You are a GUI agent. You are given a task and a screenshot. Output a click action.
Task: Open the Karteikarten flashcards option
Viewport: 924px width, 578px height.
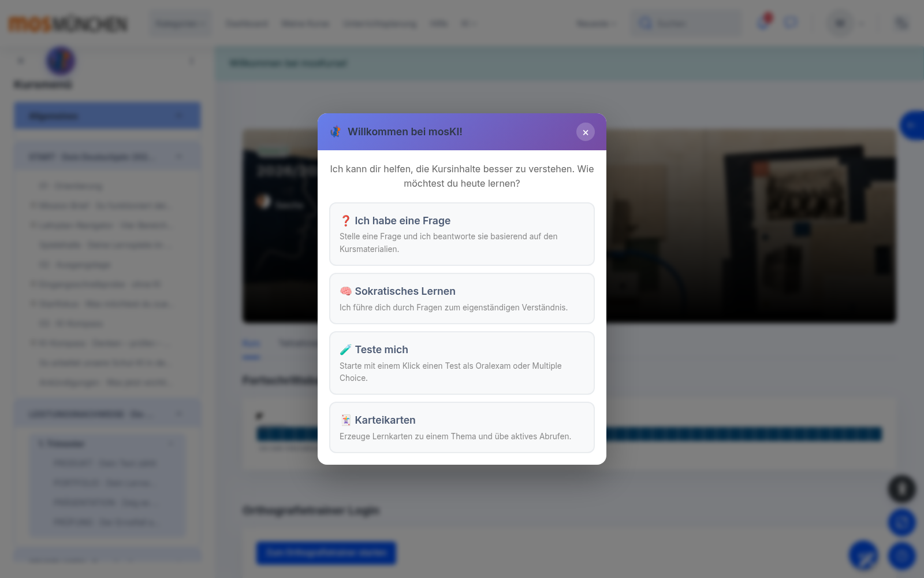point(462,427)
